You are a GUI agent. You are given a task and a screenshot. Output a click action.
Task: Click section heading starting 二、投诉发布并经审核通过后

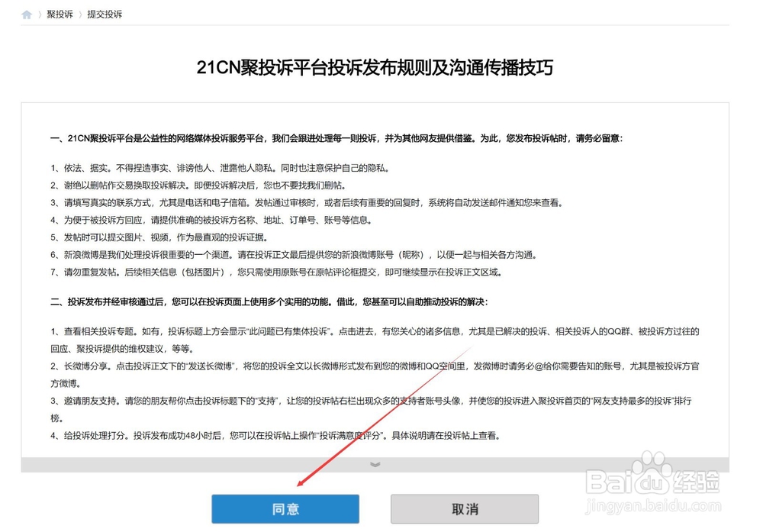coord(269,302)
